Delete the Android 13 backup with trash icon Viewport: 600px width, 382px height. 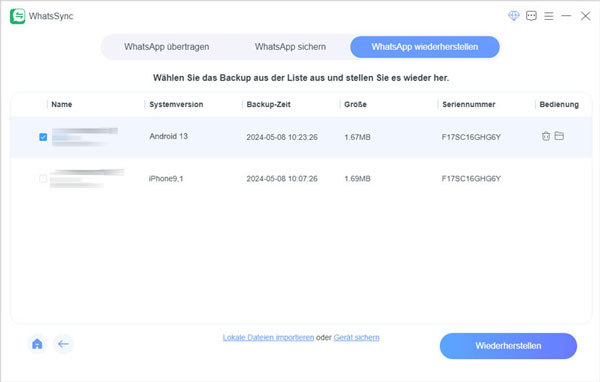coord(546,136)
